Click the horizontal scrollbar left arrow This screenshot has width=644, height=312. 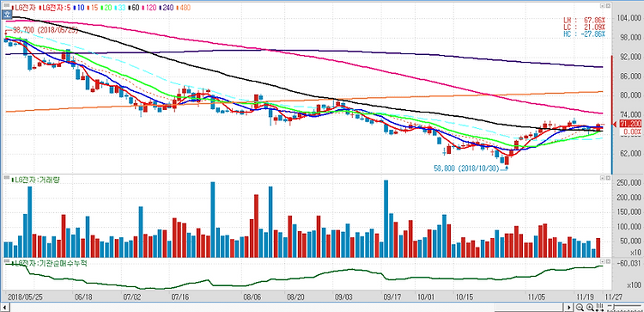[5, 308]
